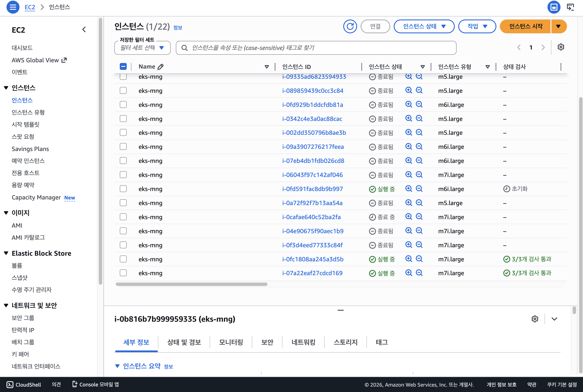
Task: Click zoom-in filter icon for i-002dd350796b8ae3b
Action: click(x=409, y=132)
